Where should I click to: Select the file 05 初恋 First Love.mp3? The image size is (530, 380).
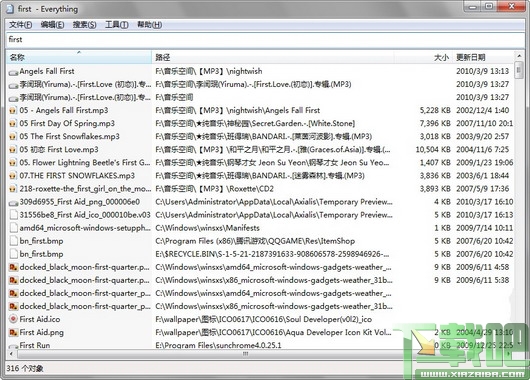[x=59, y=150]
